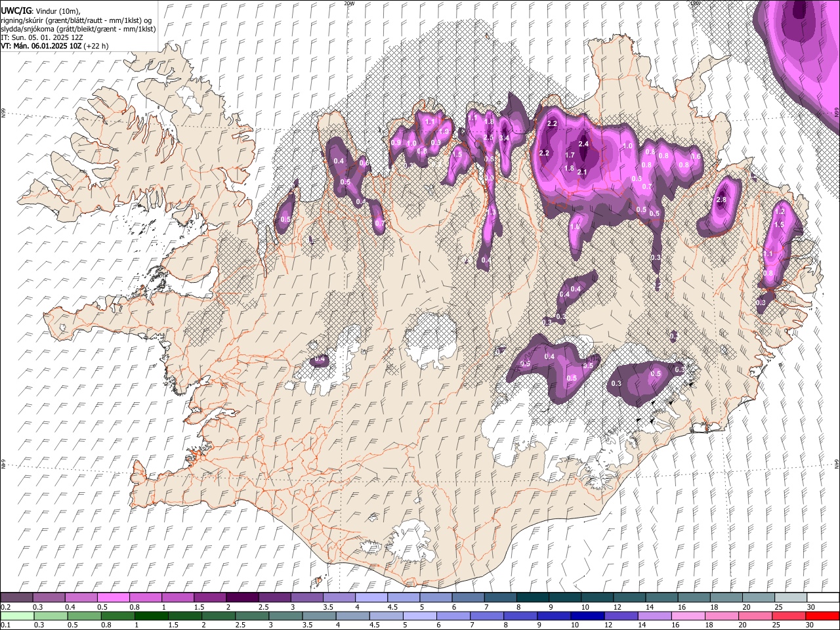This screenshot has height=630, width=840.
Task: Click the 'IT: Sun. 05. 01. 2025 12Z' line
Action: [x=42, y=37]
